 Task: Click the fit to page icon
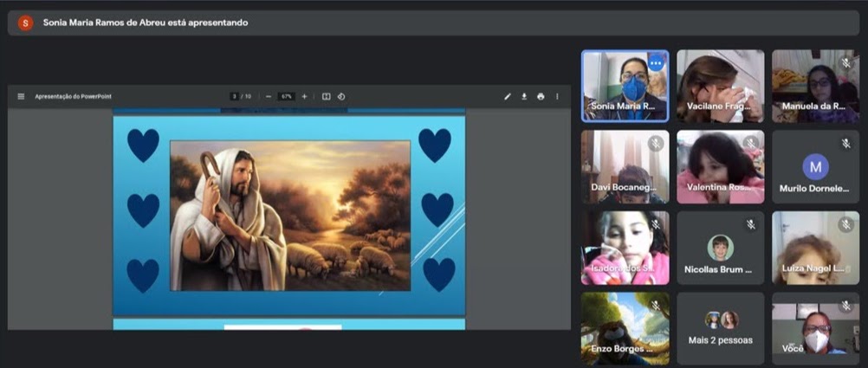(x=326, y=96)
